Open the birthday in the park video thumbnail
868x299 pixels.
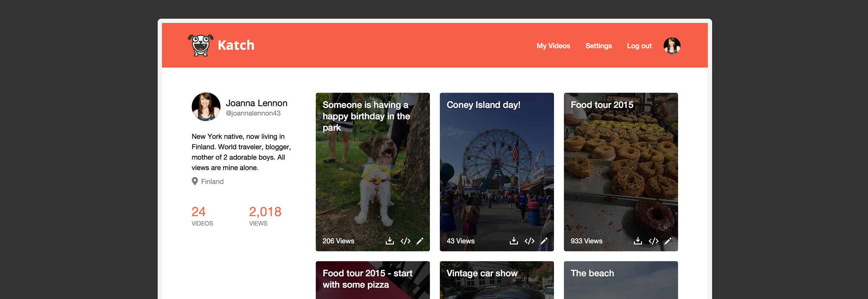[373, 172]
